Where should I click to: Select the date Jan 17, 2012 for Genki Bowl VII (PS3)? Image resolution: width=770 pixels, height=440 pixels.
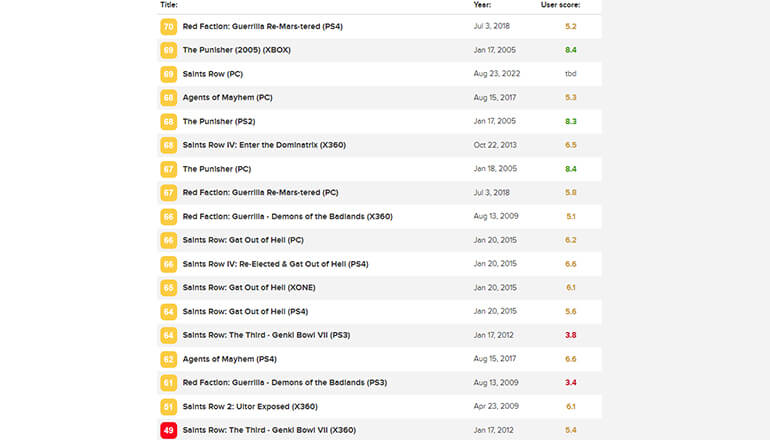pyautogui.click(x=494, y=335)
